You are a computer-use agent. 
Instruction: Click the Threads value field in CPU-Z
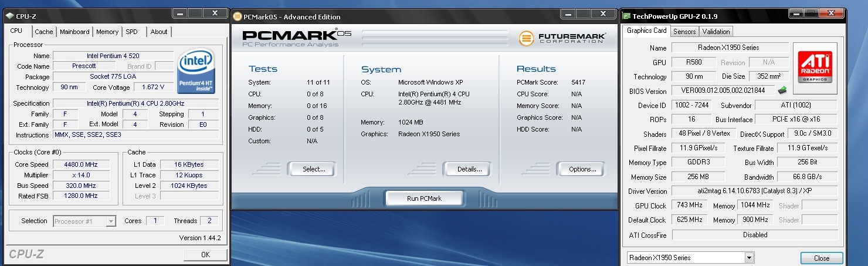209,221
